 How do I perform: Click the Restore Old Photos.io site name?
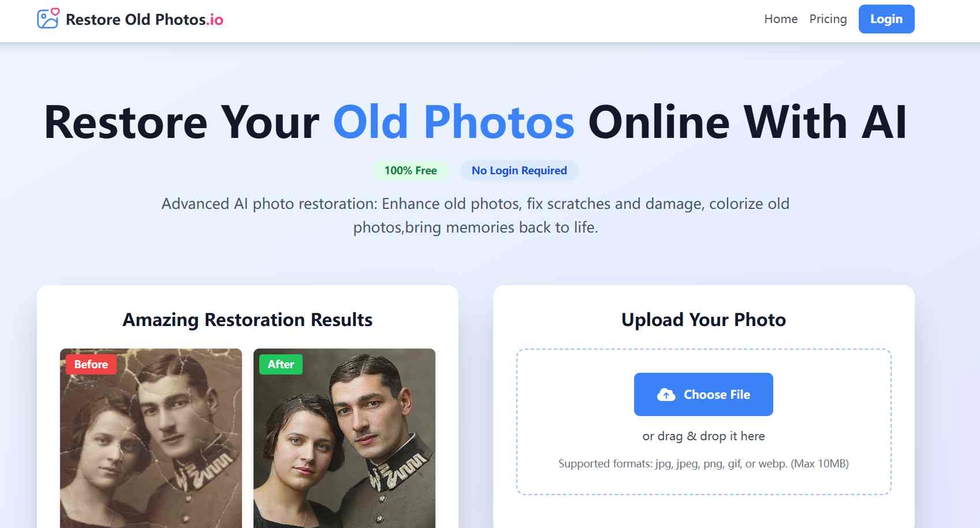pos(144,20)
